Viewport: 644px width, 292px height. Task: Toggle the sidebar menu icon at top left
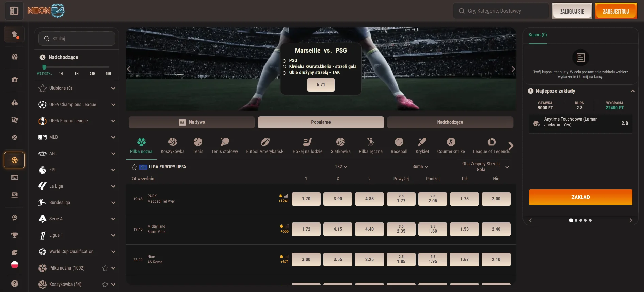click(x=14, y=11)
